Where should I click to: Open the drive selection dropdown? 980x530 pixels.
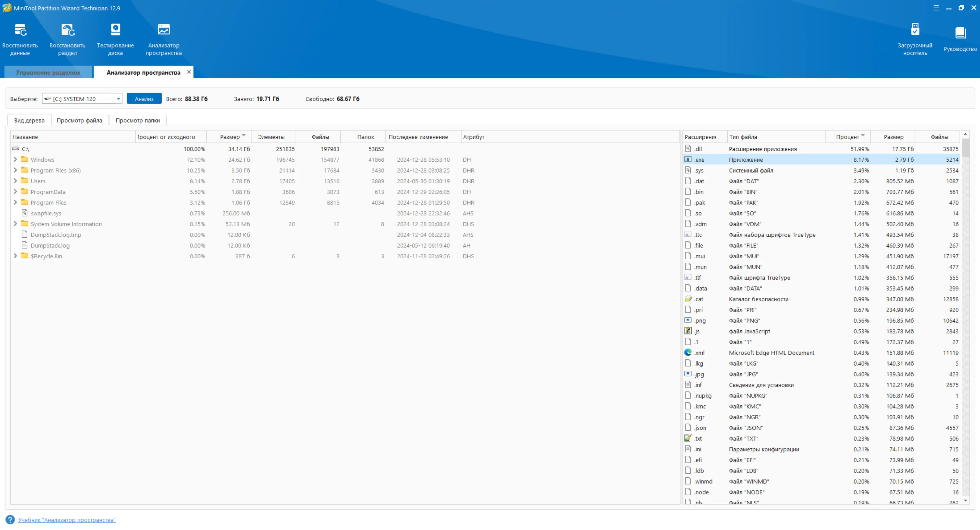tap(118, 99)
